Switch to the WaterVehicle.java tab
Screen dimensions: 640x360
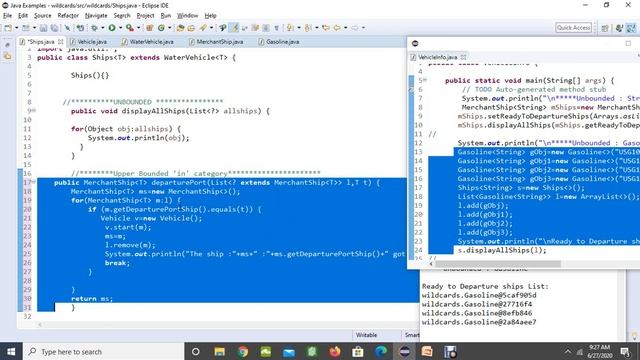[x=148, y=42]
